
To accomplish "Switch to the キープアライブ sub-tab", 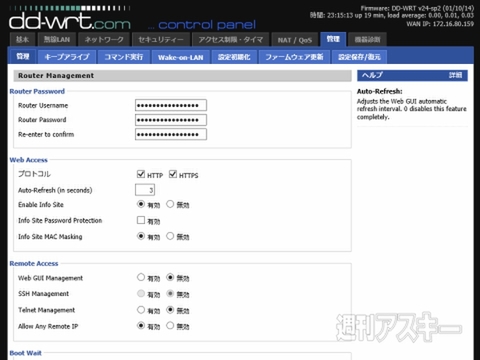I will [x=67, y=57].
